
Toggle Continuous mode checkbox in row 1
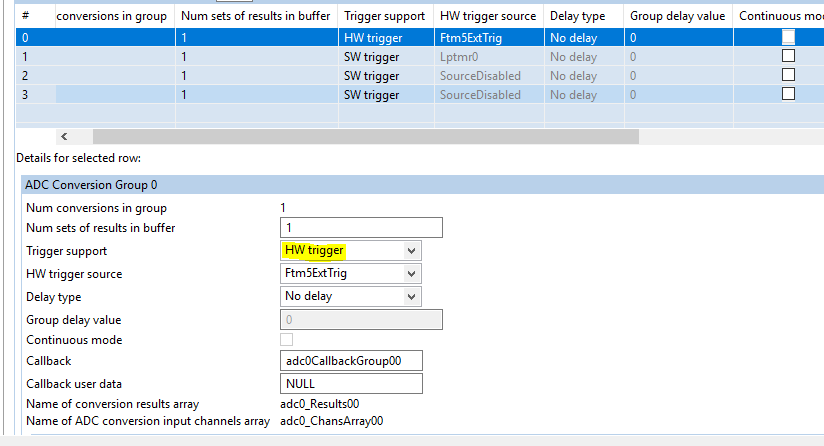click(x=788, y=56)
